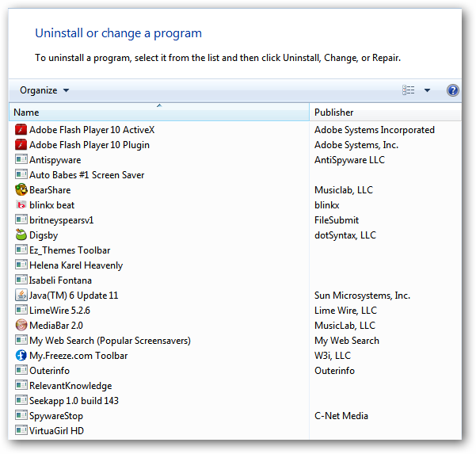Click the Antispyware program icon

tap(21, 159)
